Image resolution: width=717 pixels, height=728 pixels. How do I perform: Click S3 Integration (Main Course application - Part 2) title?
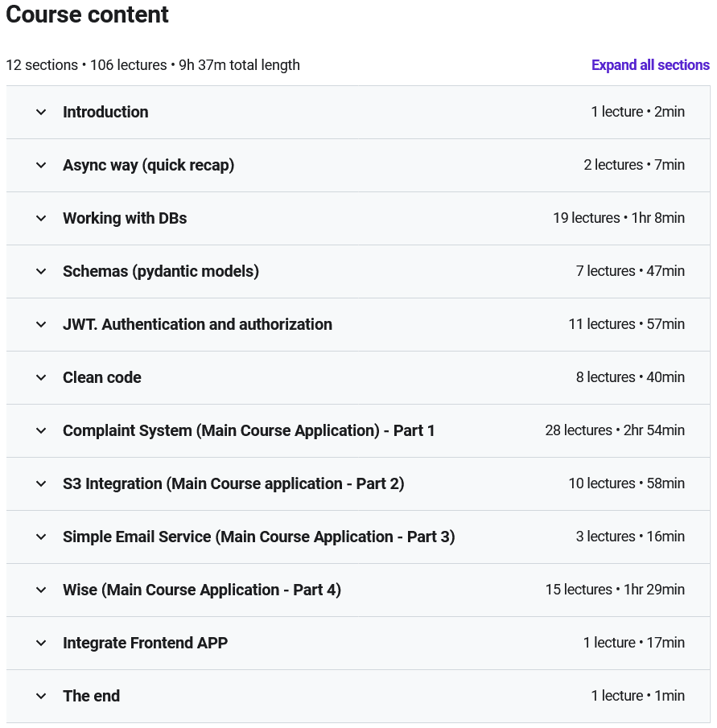233,483
